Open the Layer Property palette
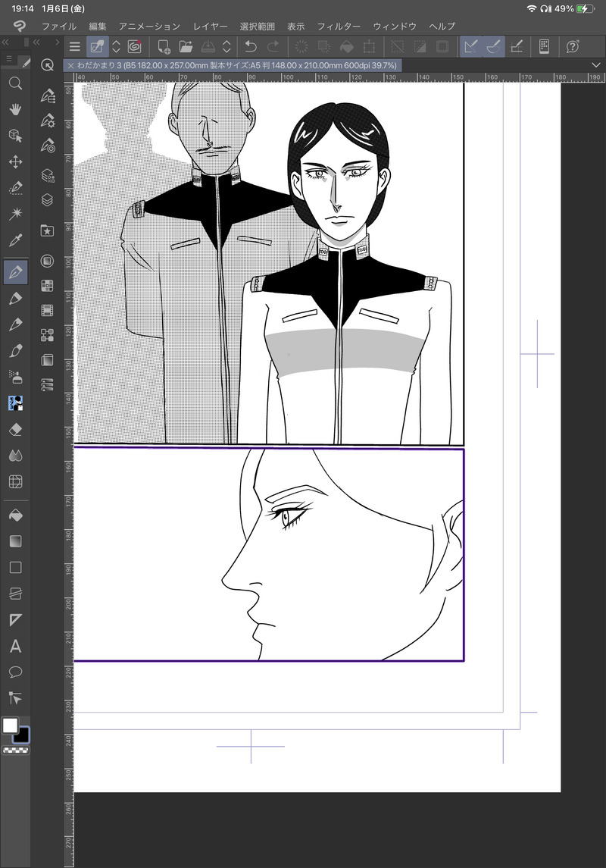The width and height of the screenshot is (606, 868). (48, 175)
